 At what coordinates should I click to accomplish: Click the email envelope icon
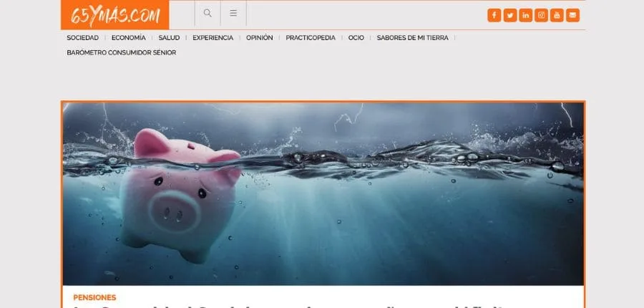pyautogui.click(x=572, y=15)
